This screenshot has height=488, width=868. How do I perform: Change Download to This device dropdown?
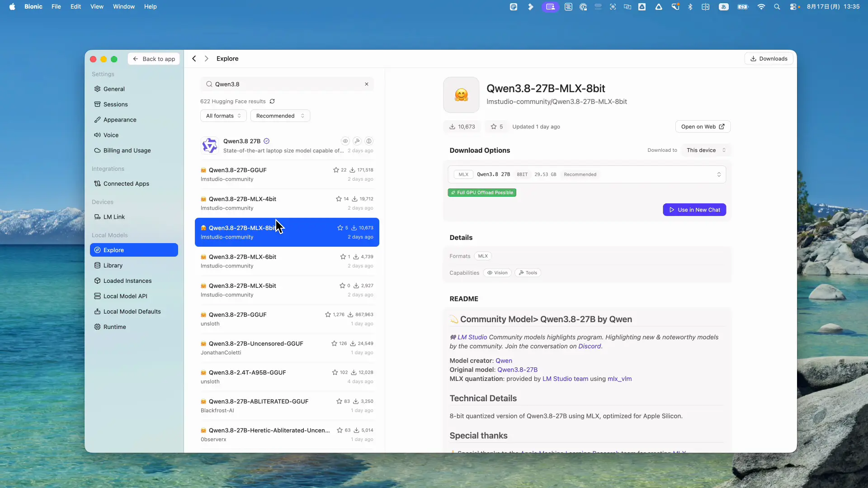click(x=706, y=150)
